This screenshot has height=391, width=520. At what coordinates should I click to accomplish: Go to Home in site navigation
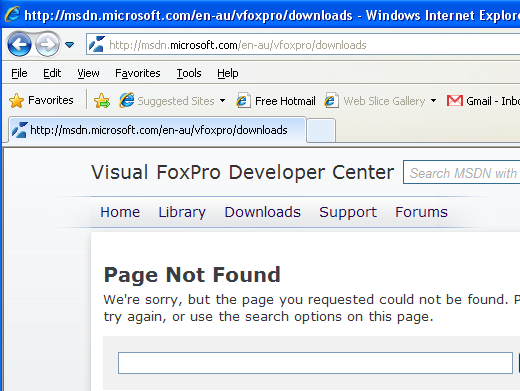tap(120, 212)
